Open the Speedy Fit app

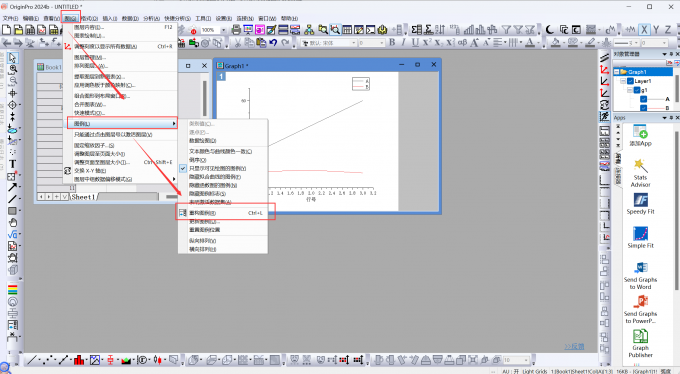tap(641, 204)
